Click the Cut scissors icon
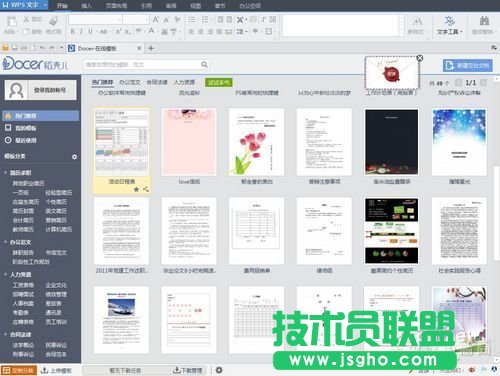500x376 pixels. coord(26,20)
